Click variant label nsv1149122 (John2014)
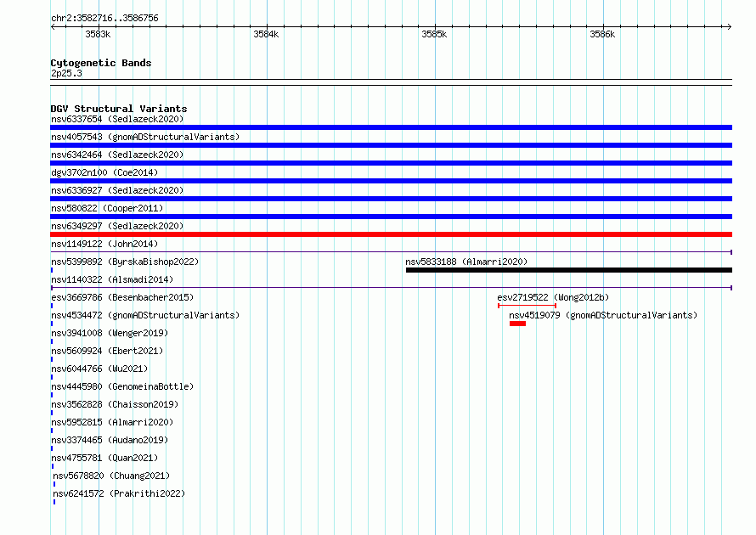The image size is (756, 535). 104,244
